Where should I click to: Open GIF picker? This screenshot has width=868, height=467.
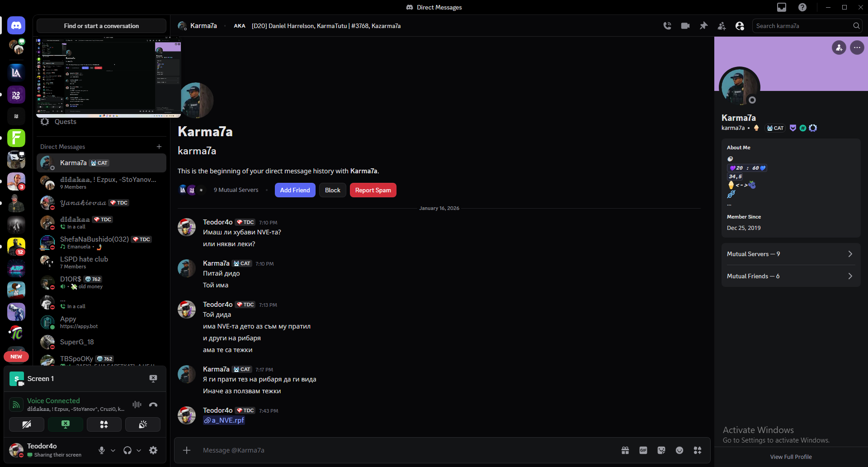(x=643, y=450)
